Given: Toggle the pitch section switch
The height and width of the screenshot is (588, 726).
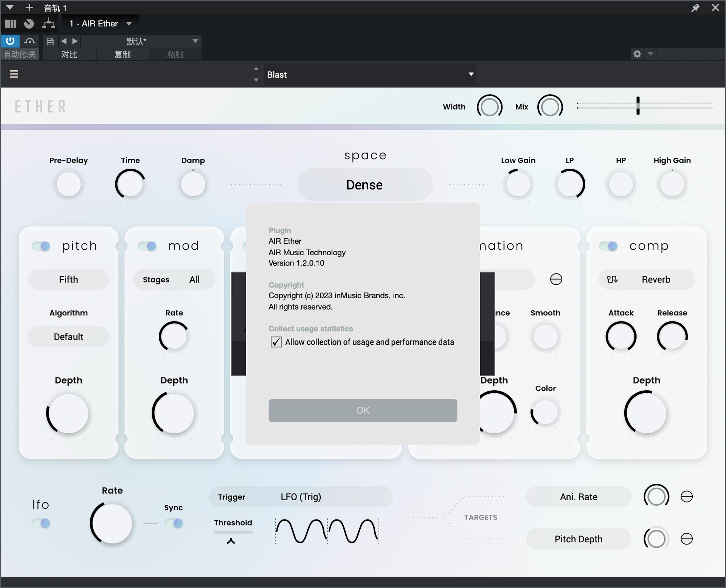Looking at the screenshot, I should (x=41, y=246).
